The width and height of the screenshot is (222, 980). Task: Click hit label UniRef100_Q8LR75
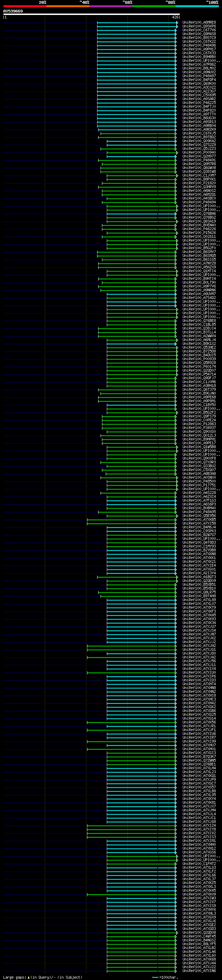point(199,592)
